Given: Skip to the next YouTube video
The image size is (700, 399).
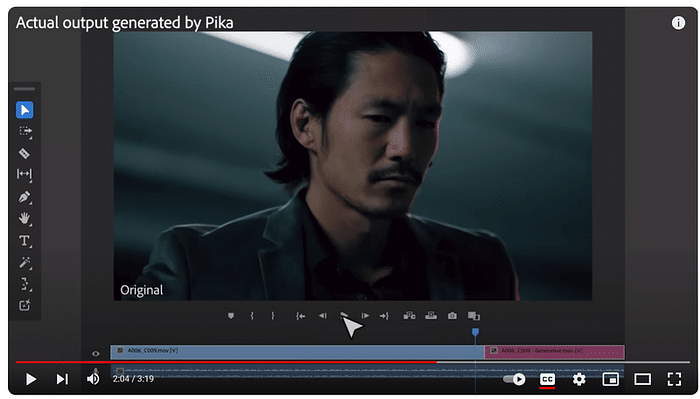Looking at the screenshot, I should (62, 379).
